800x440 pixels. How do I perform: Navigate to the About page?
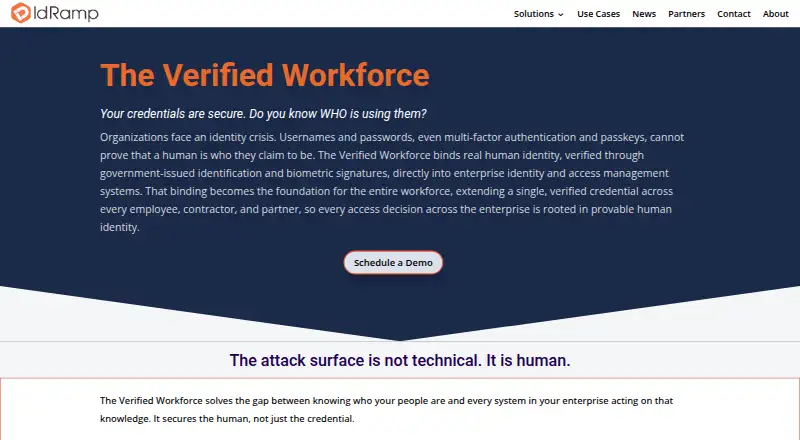776,14
